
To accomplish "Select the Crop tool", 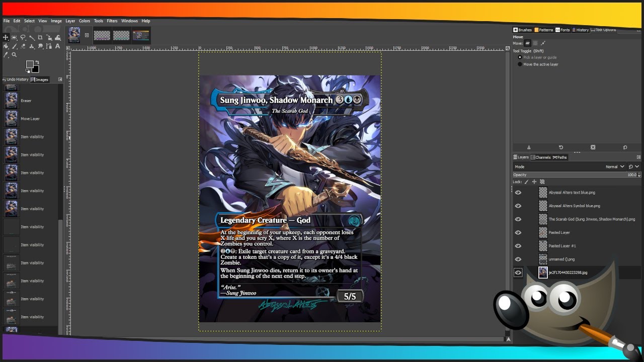I will point(40,37).
